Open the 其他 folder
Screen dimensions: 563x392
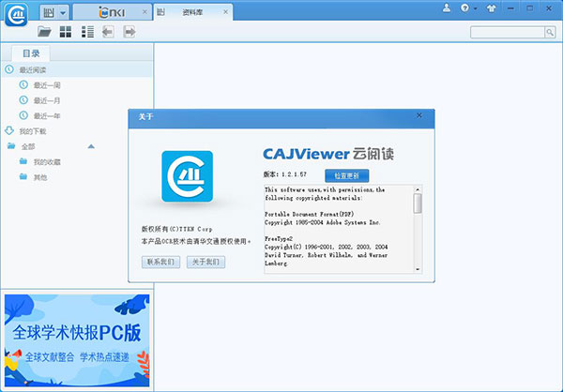40,177
